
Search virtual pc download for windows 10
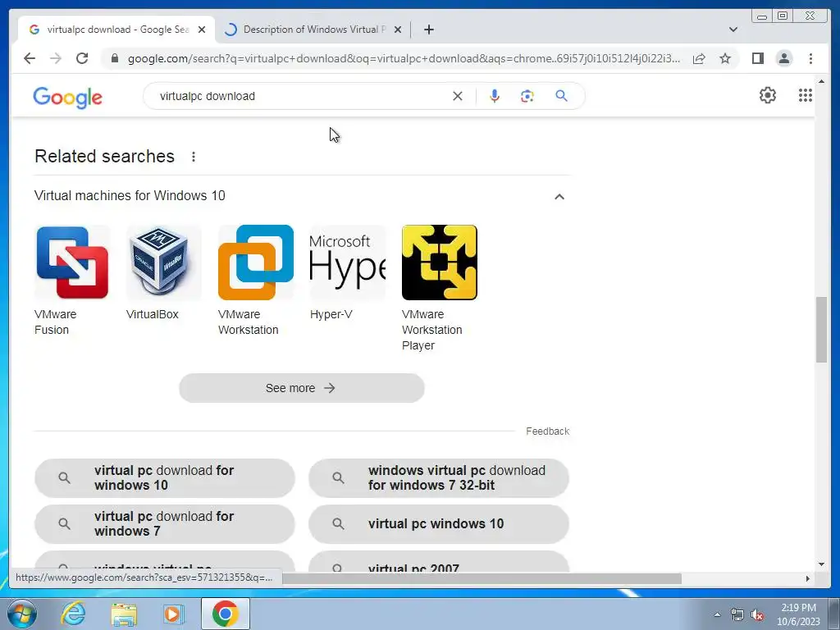pyautogui.click(x=164, y=478)
